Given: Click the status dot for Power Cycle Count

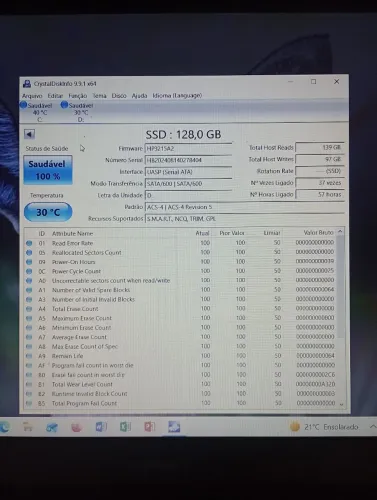Looking at the screenshot, I should (29, 271).
